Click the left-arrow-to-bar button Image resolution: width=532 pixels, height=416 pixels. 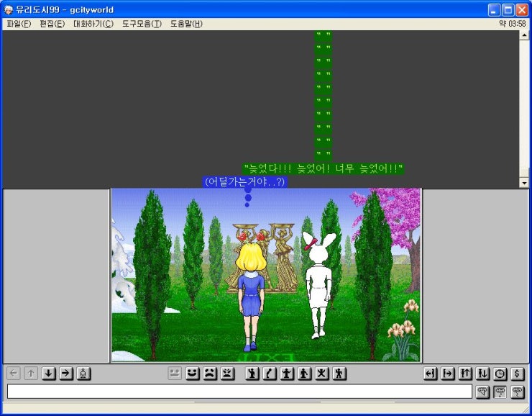pos(430,374)
